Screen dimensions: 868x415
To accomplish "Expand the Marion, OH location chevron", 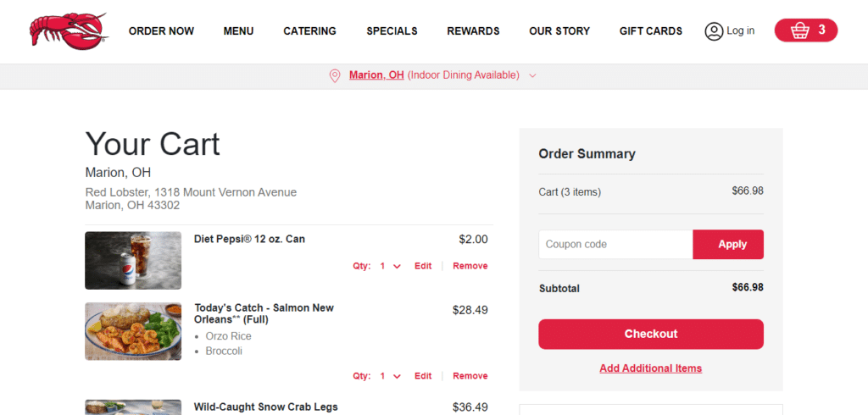I will click(x=532, y=76).
